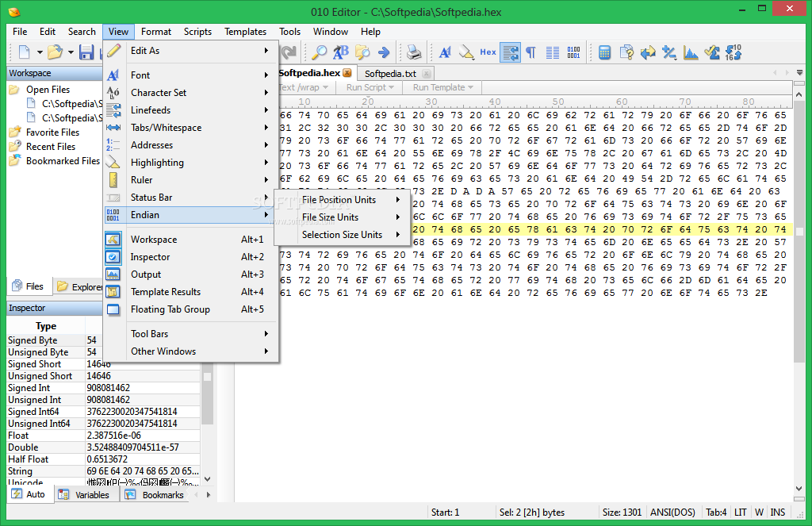Open the Tabs/Whitespace submenu
Viewport: 812px width, 526px height.
(191, 128)
